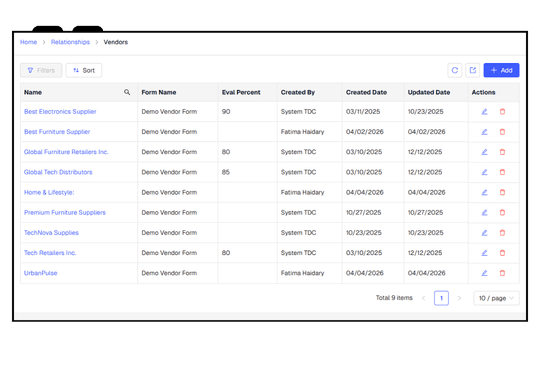
Task: Select page 1 in pagination
Action: click(441, 298)
